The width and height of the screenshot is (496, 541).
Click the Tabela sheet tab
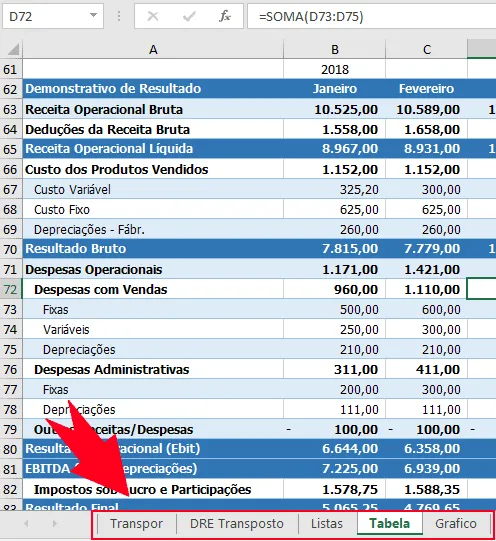390,524
